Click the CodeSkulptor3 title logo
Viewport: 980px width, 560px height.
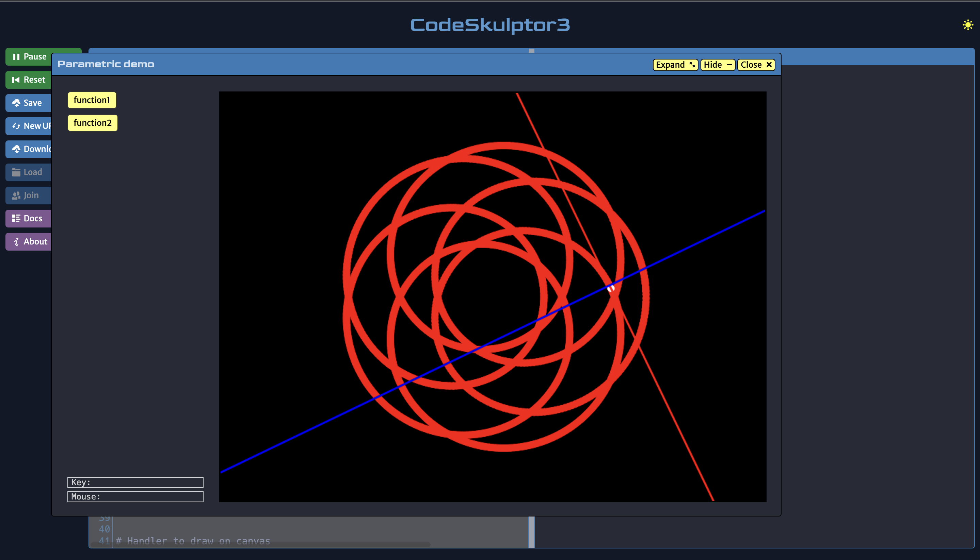coord(489,25)
